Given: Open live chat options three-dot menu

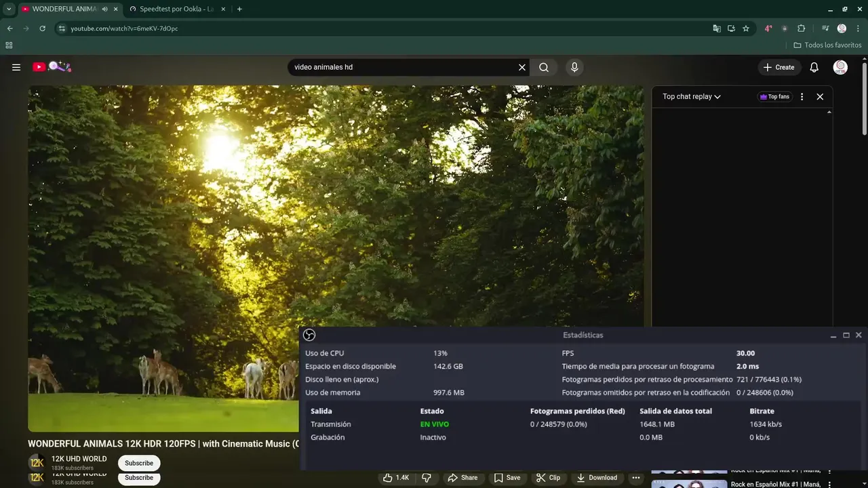Looking at the screenshot, I should point(802,97).
